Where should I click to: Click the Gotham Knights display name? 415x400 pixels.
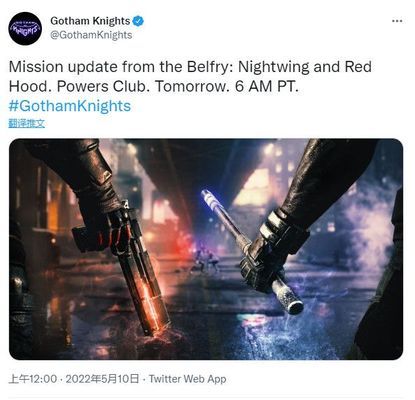[90, 21]
